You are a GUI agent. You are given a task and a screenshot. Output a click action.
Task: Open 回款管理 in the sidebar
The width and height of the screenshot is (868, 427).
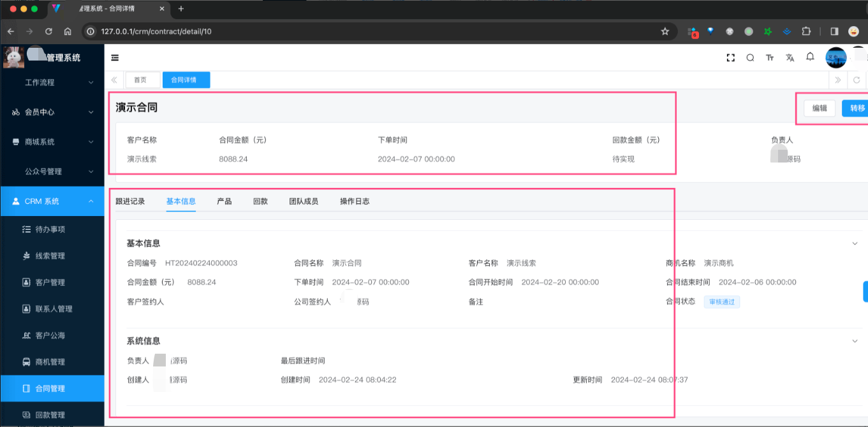point(52,415)
